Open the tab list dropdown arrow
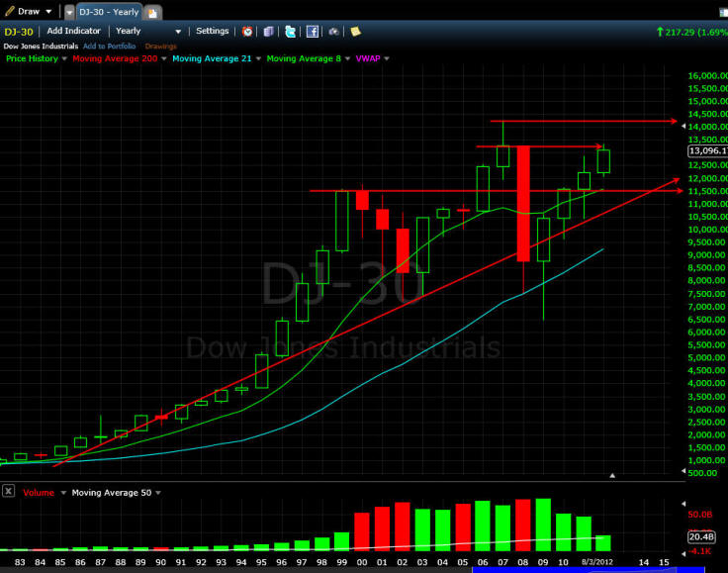 click(x=69, y=12)
